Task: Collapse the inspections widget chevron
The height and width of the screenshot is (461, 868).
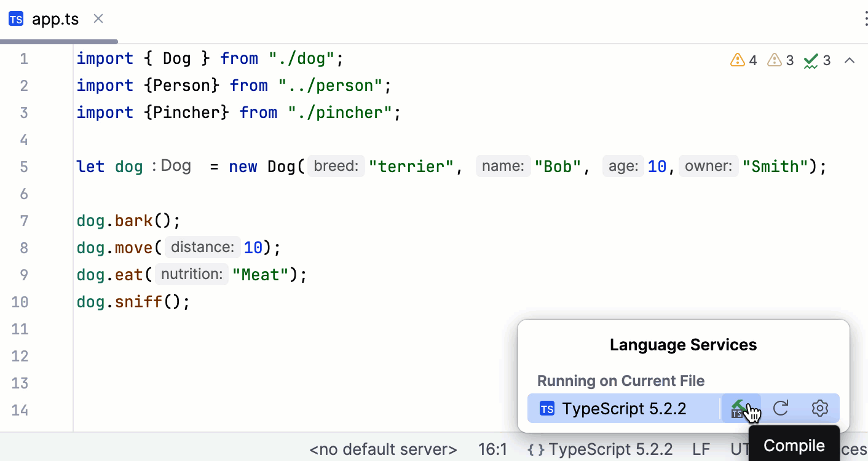Action: [x=850, y=60]
